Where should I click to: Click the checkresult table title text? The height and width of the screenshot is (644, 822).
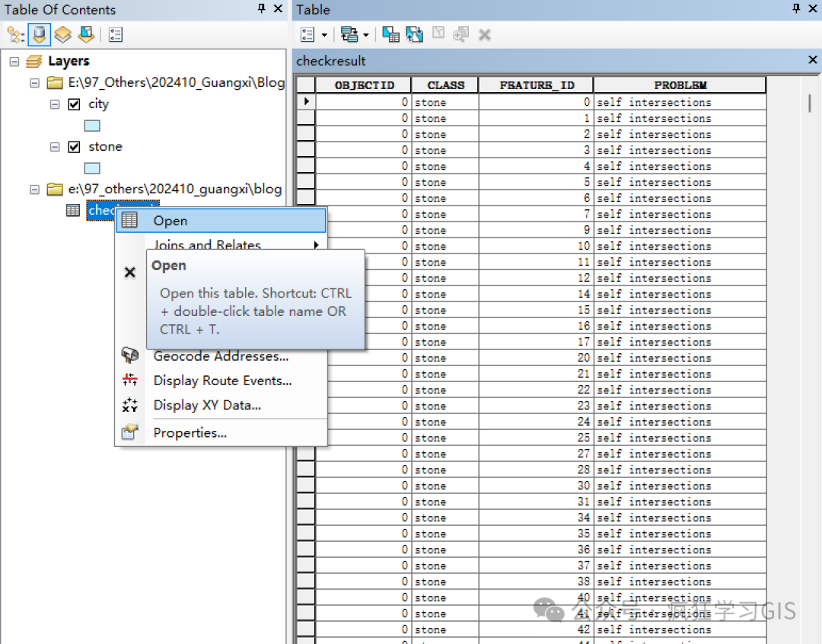331,61
